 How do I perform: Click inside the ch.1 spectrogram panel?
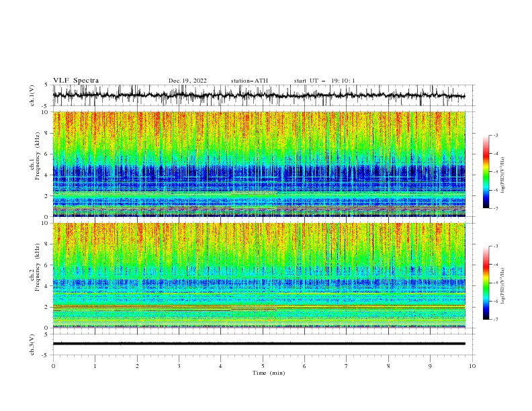259,164
